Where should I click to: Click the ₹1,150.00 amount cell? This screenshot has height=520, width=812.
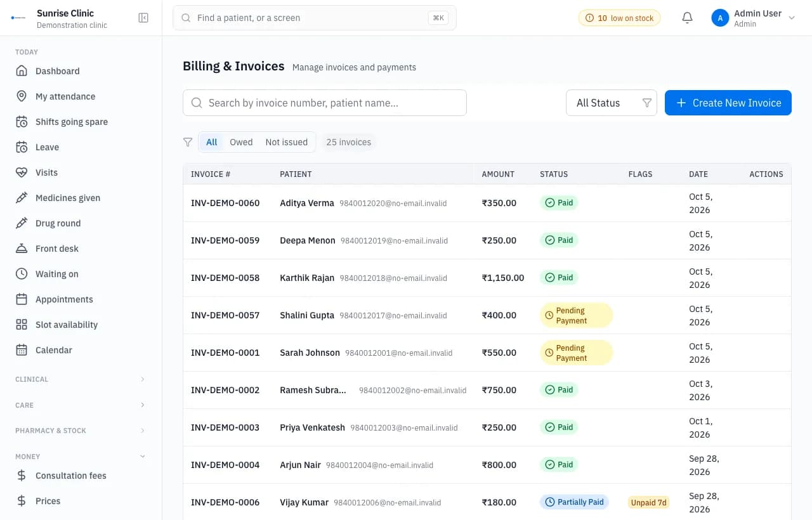tap(503, 278)
